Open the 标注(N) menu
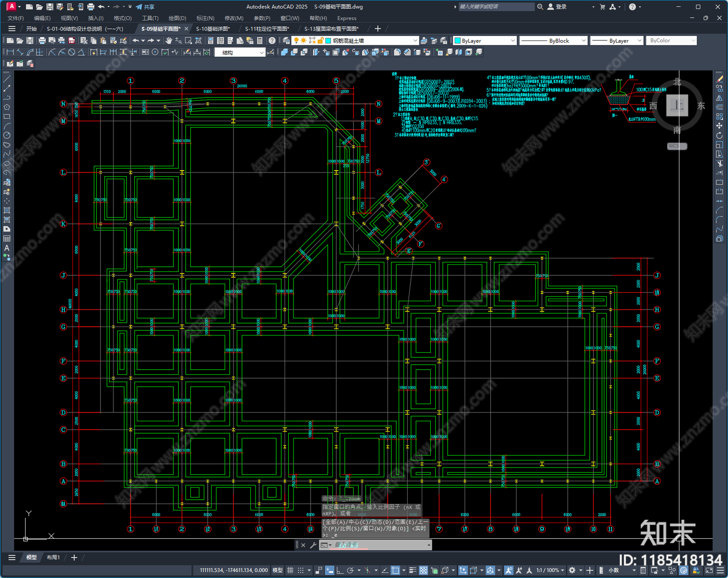Image resolution: width=728 pixels, height=578 pixels. pos(205,18)
